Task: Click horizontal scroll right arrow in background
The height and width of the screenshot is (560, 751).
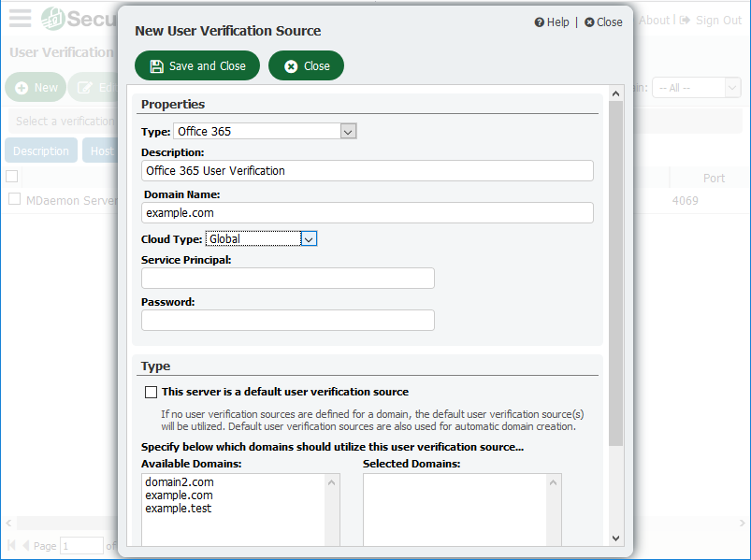Action: coord(742,523)
